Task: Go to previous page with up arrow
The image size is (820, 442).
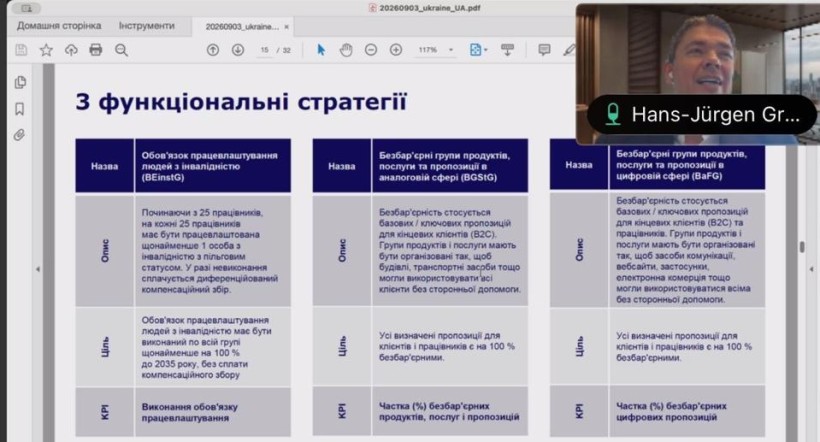Action: click(213, 50)
